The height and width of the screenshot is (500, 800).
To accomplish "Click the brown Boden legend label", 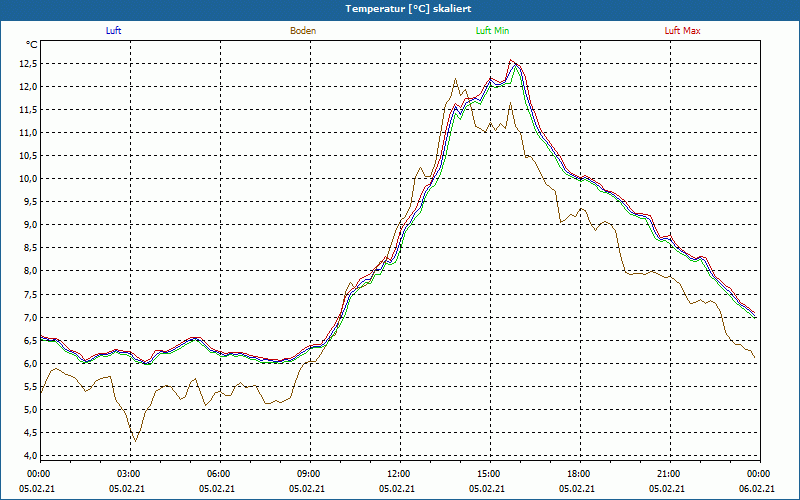I will (303, 31).
